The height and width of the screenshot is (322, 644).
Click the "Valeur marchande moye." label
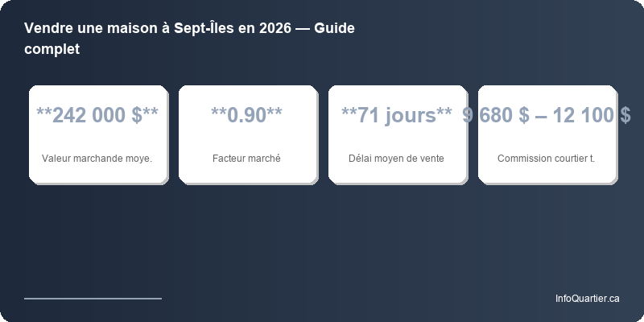coord(97,159)
